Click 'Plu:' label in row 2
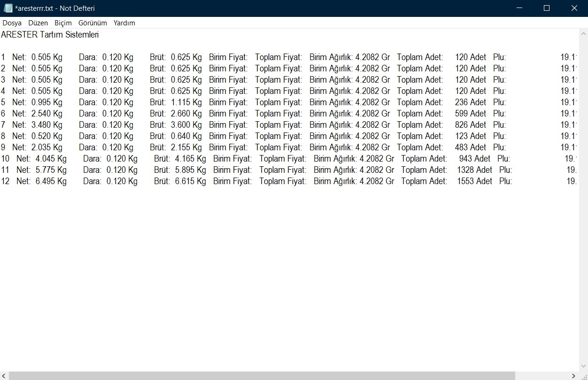The image size is (588, 380). pyautogui.click(x=499, y=68)
